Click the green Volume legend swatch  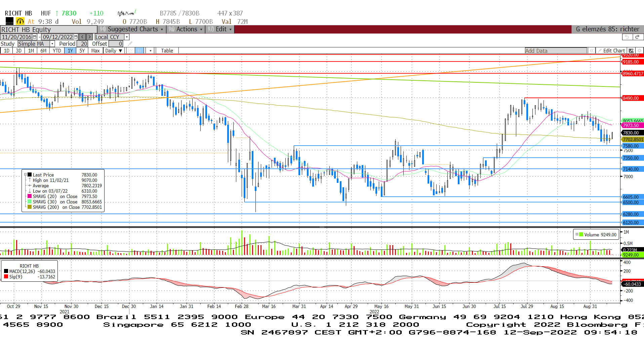[581, 235]
